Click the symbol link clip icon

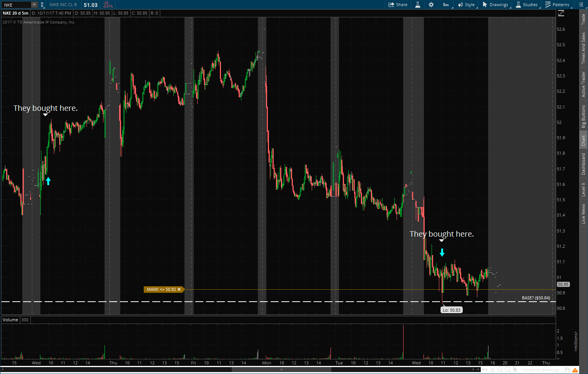click(42, 5)
